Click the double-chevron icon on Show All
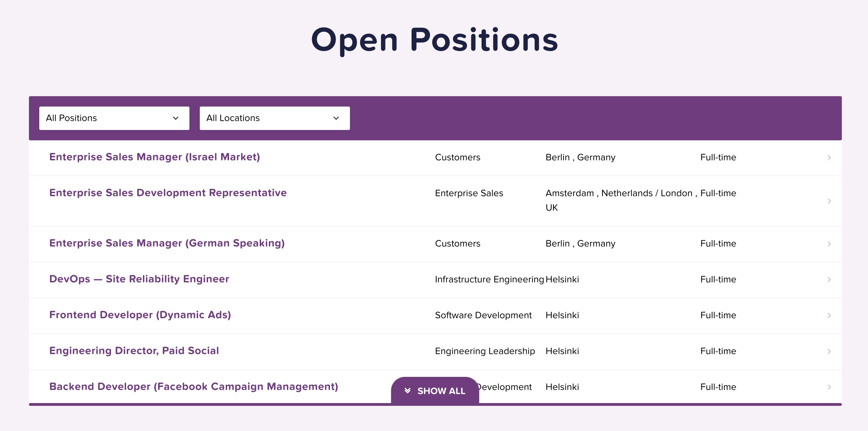Screen dimensions: 868x431 (x=407, y=391)
